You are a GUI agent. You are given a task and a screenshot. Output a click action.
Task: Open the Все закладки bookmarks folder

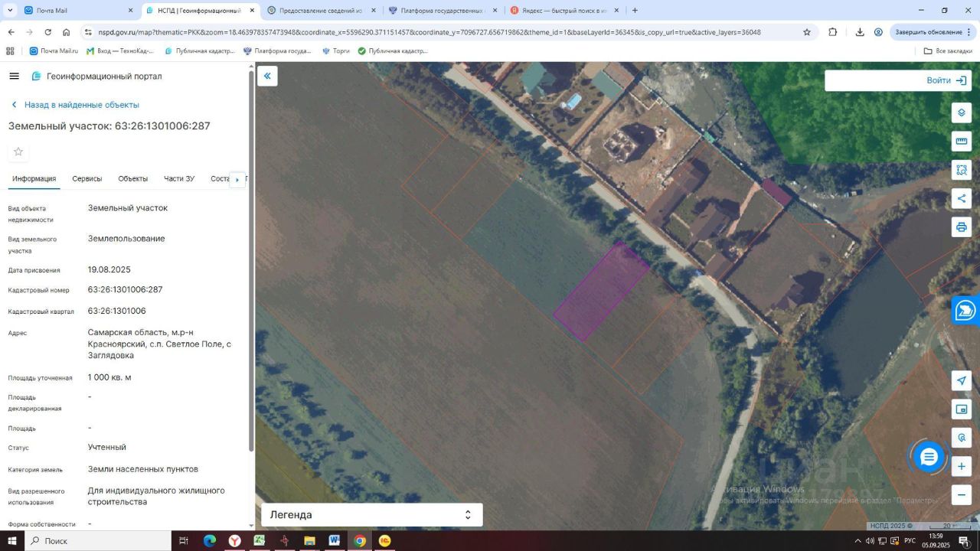pos(949,51)
